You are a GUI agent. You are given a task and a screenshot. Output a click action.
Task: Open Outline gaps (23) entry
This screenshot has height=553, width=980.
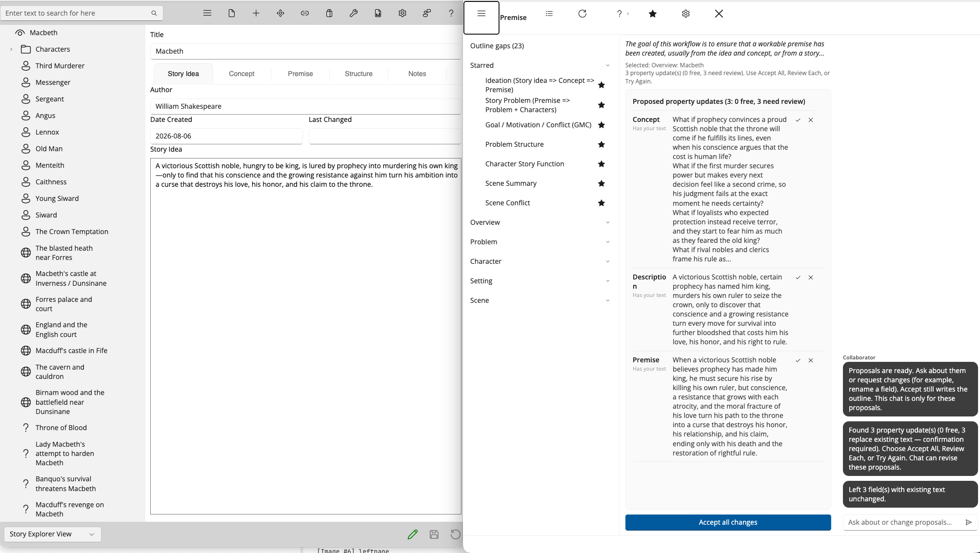[497, 46]
